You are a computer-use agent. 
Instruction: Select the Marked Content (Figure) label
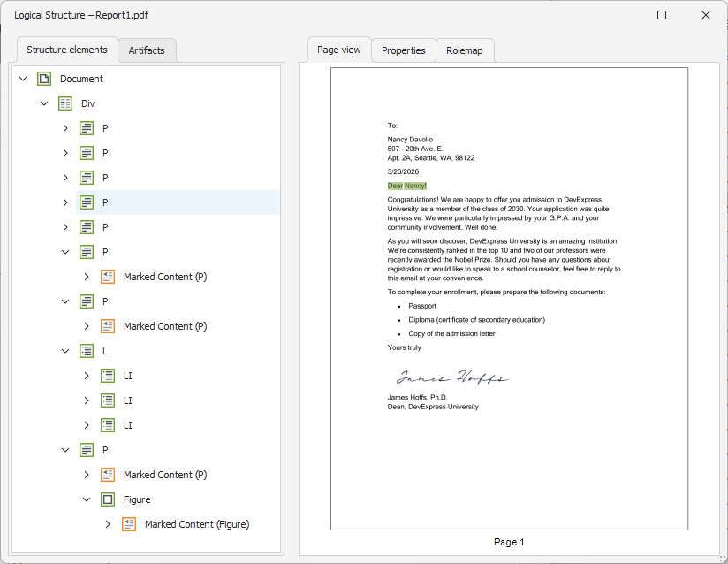197,524
